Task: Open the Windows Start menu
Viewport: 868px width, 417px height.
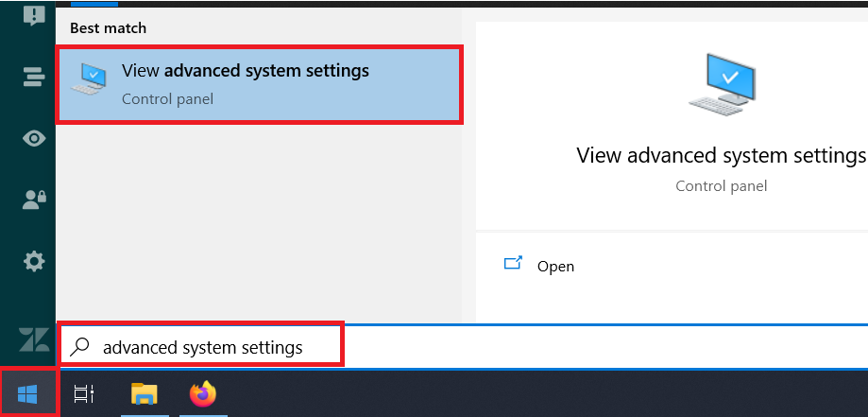Action: (28, 393)
